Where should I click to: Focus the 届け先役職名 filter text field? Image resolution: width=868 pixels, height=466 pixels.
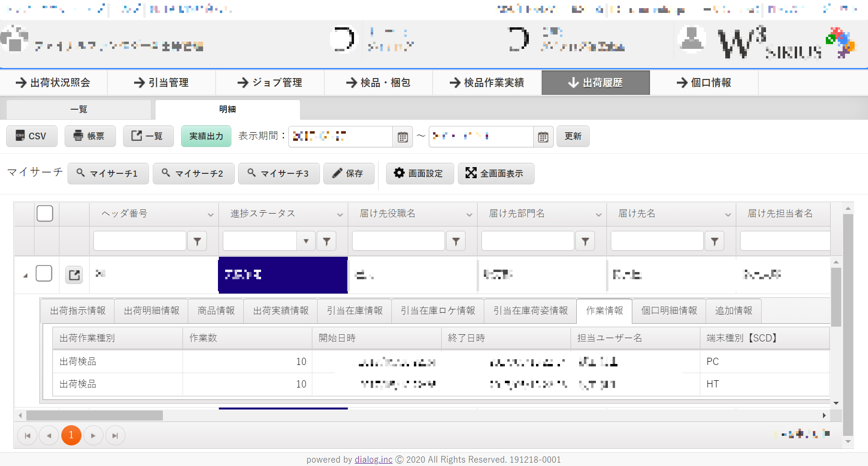399,241
